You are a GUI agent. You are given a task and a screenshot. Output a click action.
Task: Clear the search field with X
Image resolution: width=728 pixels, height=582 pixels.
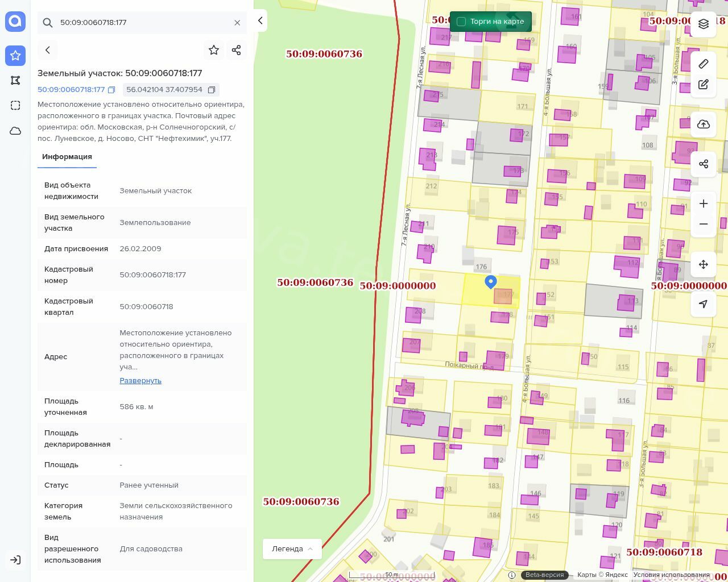237,23
